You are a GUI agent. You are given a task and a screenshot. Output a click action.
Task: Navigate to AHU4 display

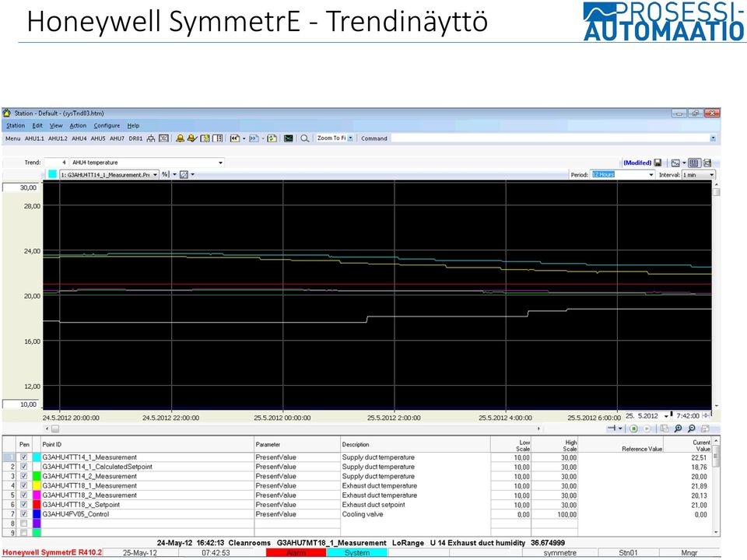[x=79, y=138]
